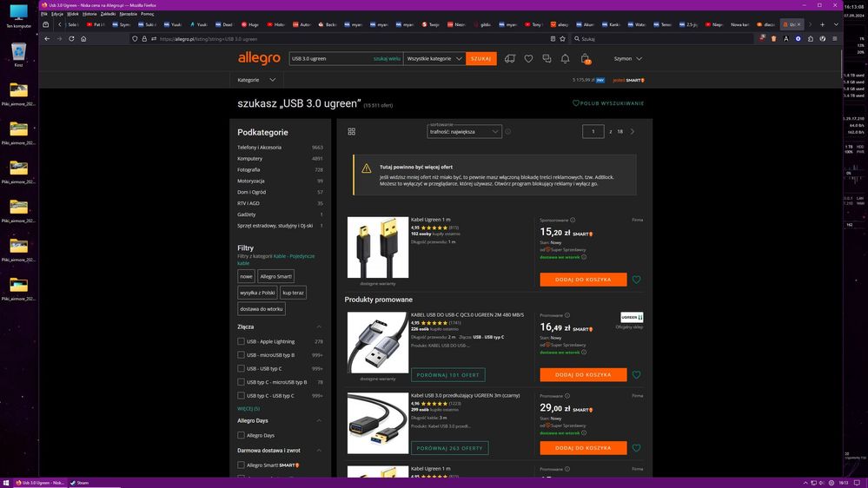Tick the Allegro Days checkbox
Screen dimensions: 868x488
[x=242, y=435]
